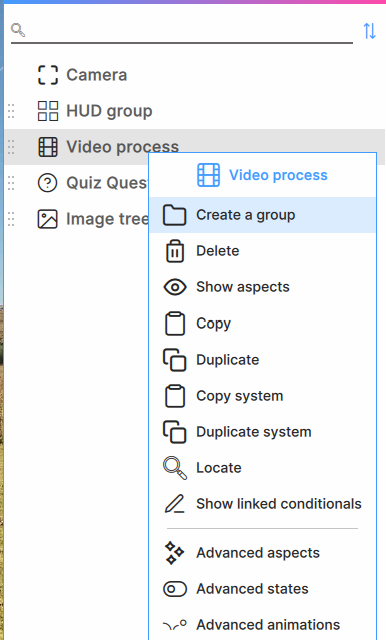The image size is (386, 640).
Task: Select the Quiz Ques row label
Action: click(x=107, y=183)
